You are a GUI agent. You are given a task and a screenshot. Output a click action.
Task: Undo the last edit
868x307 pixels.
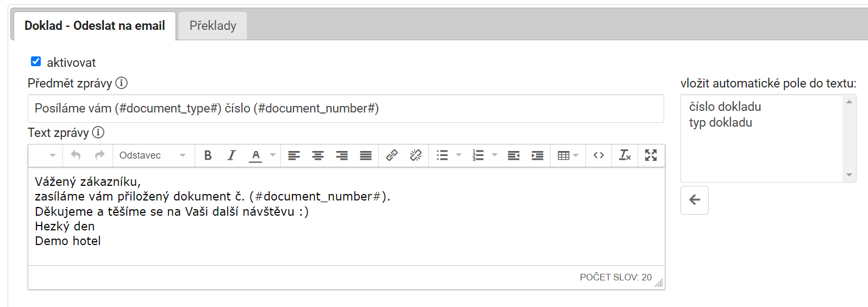(76, 155)
